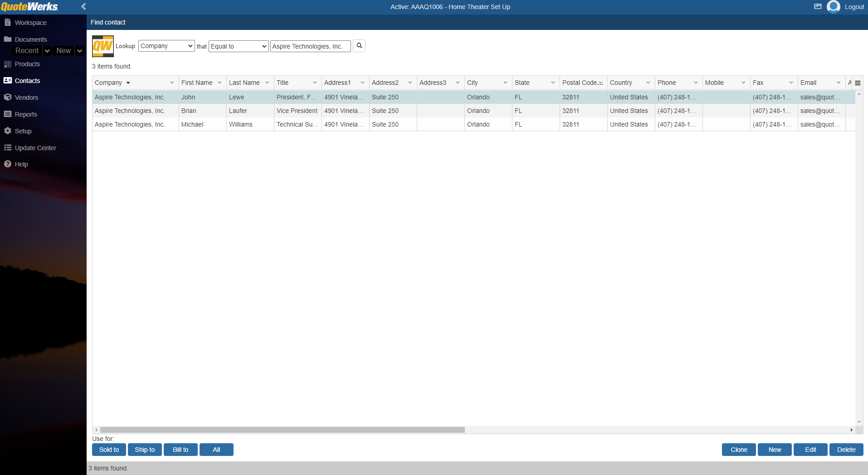Click the New contact button
The width and height of the screenshot is (868, 475).
point(775,450)
